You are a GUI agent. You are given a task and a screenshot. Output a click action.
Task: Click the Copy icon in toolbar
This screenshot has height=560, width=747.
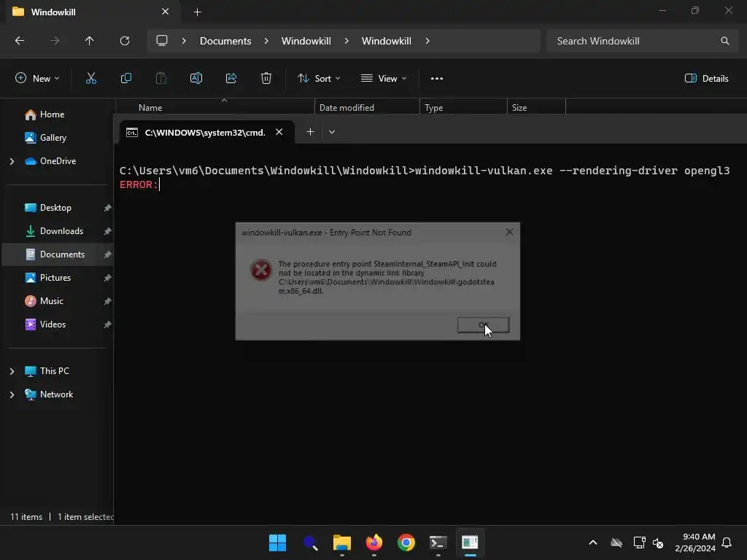(x=126, y=79)
